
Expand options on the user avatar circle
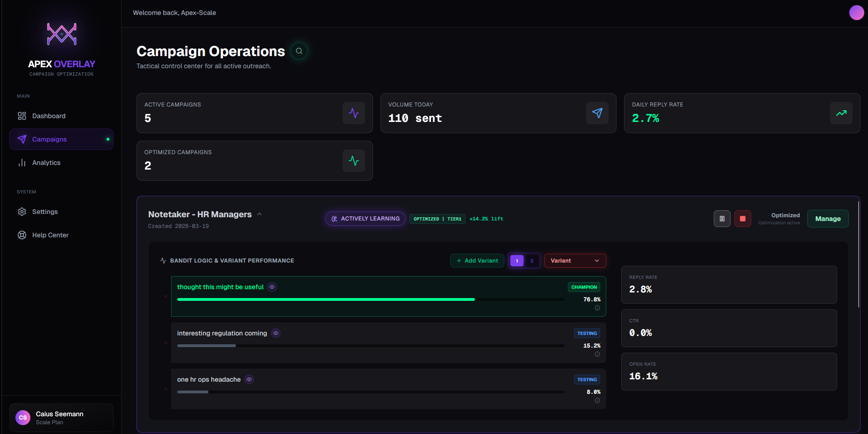pos(857,13)
